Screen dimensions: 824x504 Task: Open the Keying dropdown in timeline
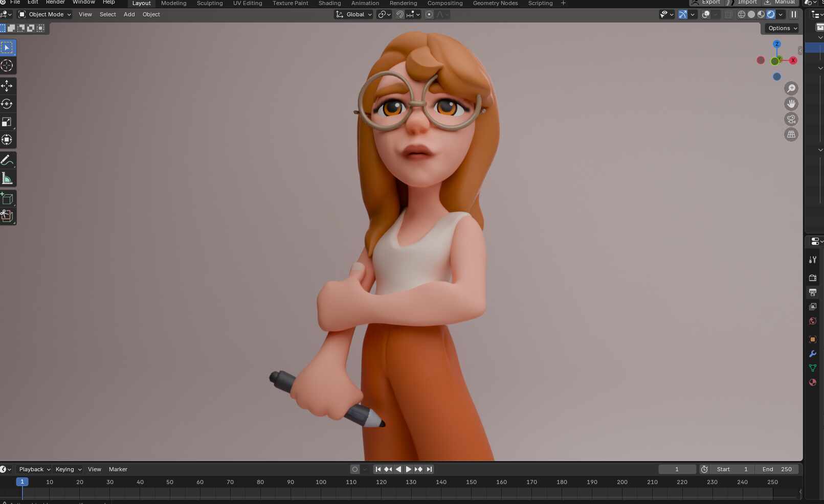69,469
